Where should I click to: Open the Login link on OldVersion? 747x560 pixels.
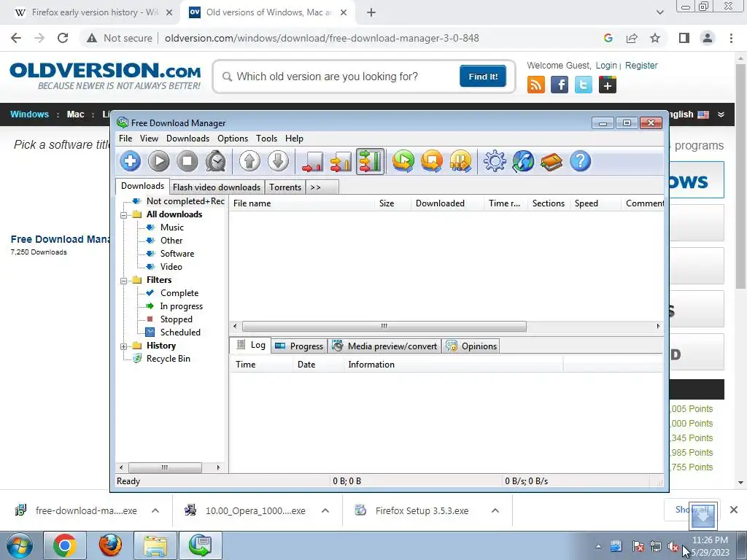pos(606,66)
